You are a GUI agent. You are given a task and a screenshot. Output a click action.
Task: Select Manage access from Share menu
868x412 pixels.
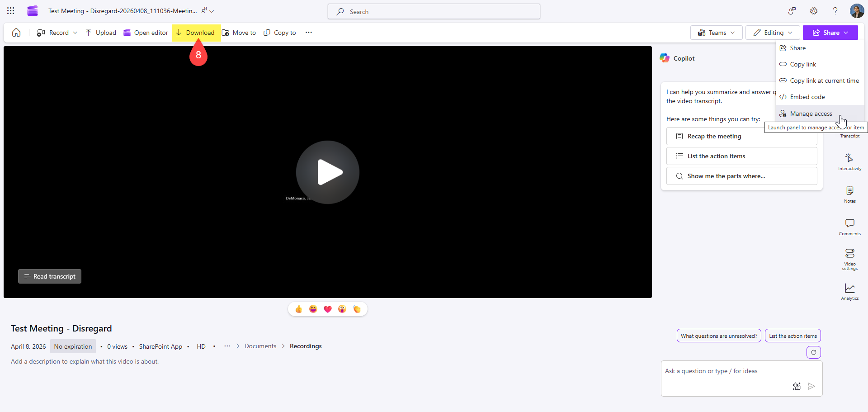tap(811, 114)
